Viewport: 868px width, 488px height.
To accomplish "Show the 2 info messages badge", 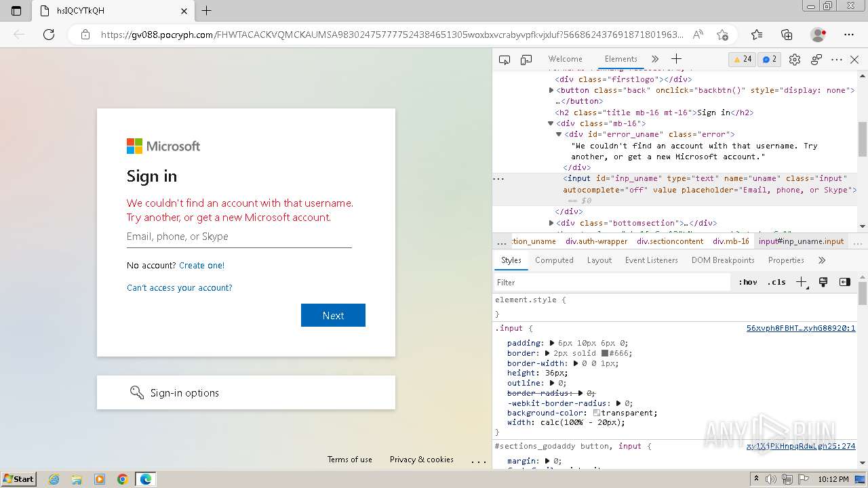I will pos(770,60).
